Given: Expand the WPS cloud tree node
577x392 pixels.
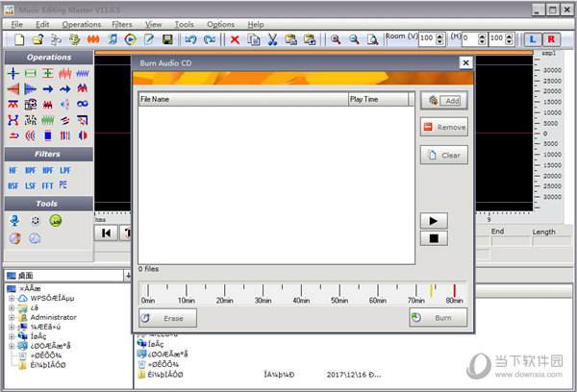Looking at the screenshot, I should click(12, 298).
